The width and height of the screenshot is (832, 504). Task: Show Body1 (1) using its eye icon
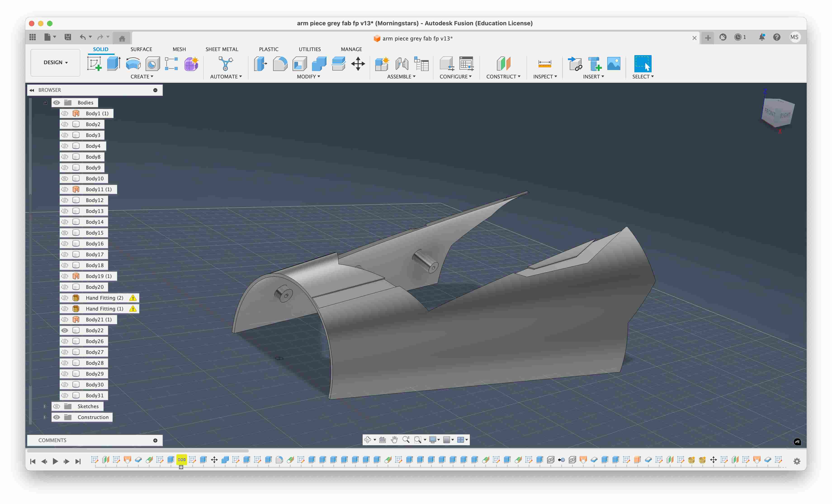point(64,113)
